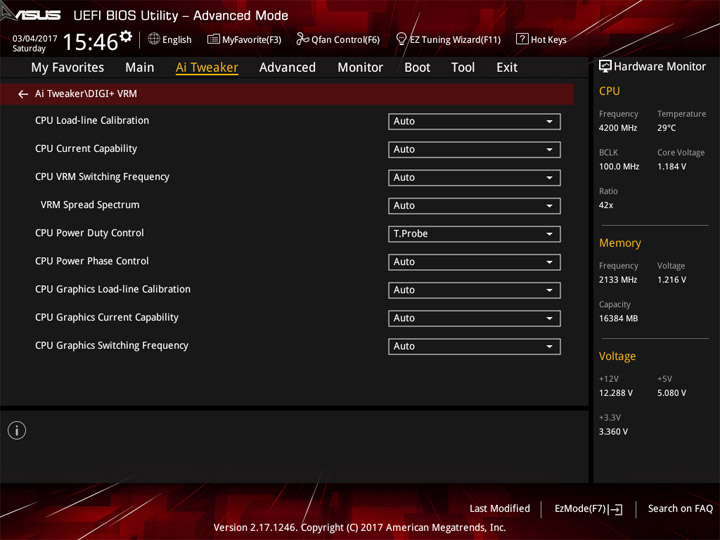
Task: Click Memory voltage 1.216 V
Action: [x=671, y=280]
